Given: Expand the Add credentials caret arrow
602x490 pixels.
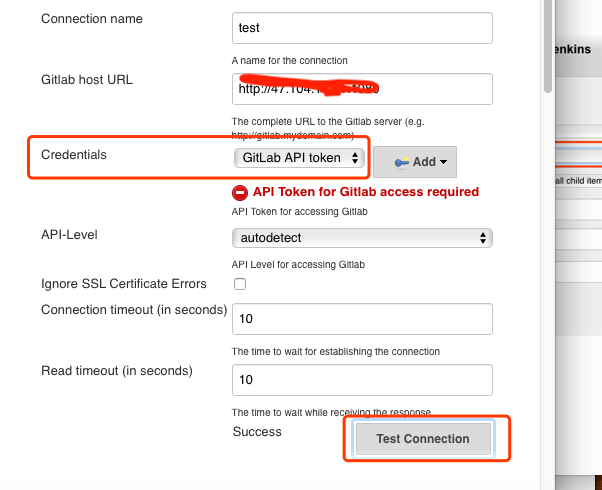Looking at the screenshot, I should pyautogui.click(x=444, y=162).
